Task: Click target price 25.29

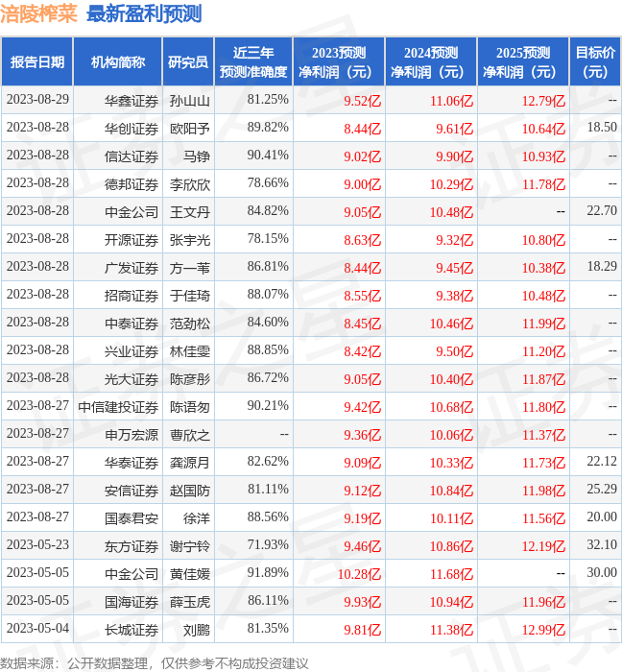Action: click(x=602, y=489)
